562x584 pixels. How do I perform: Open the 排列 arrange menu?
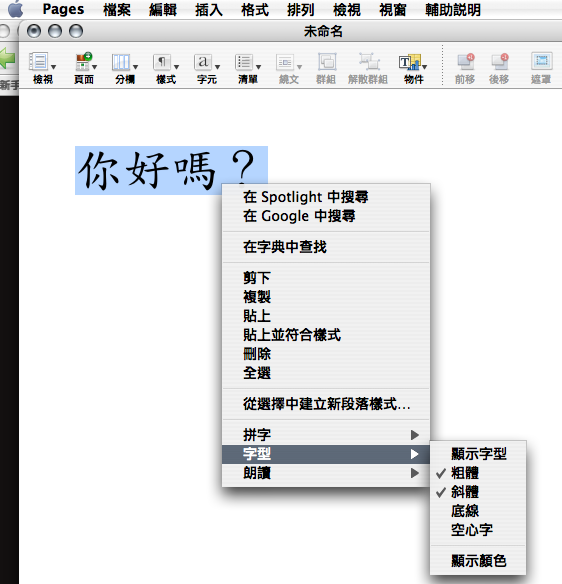[301, 9]
